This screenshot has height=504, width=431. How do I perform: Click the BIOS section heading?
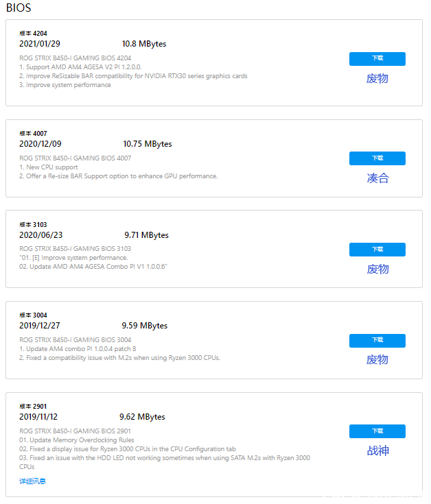[19, 8]
